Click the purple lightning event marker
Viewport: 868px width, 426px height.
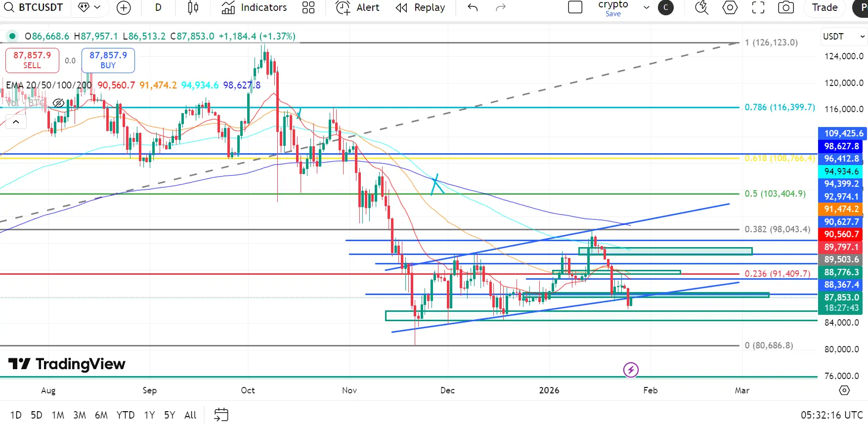(x=631, y=370)
